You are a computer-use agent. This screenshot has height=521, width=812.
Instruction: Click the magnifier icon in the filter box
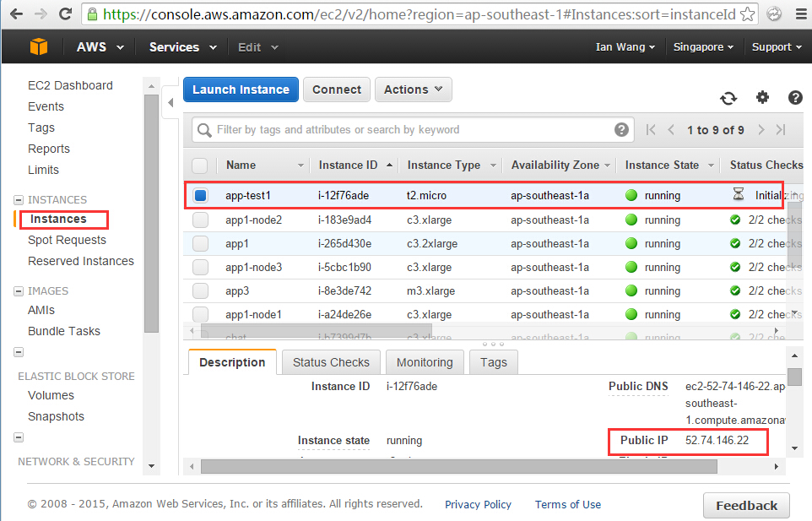[204, 130]
